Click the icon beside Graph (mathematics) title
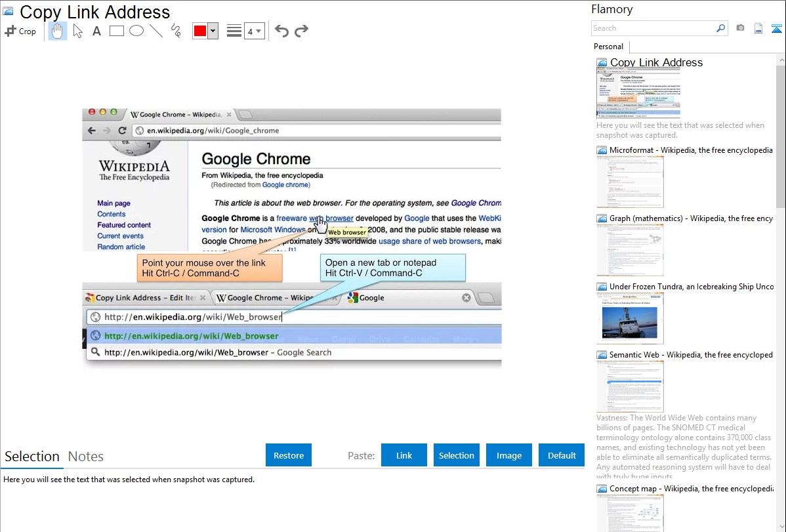The width and height of the screenshot is (786, 532). [602, 218]
